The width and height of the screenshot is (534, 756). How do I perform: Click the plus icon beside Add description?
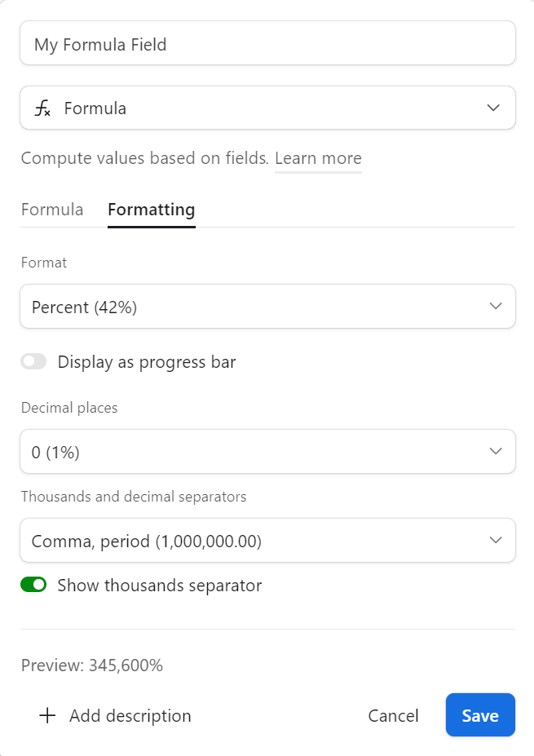coord(48,716)
